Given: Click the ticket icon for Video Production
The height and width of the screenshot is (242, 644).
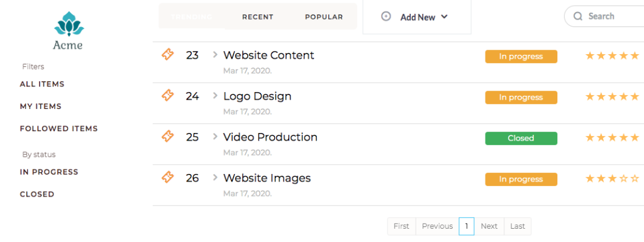Looking at the screenshot, I should pyautogui.click(x=167, y=136).
